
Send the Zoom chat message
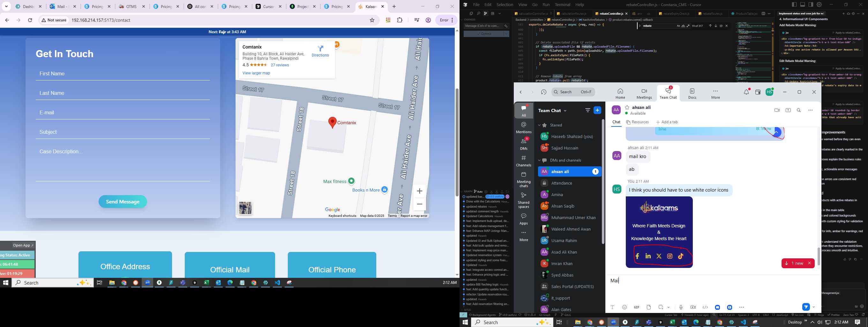(806, 307)
